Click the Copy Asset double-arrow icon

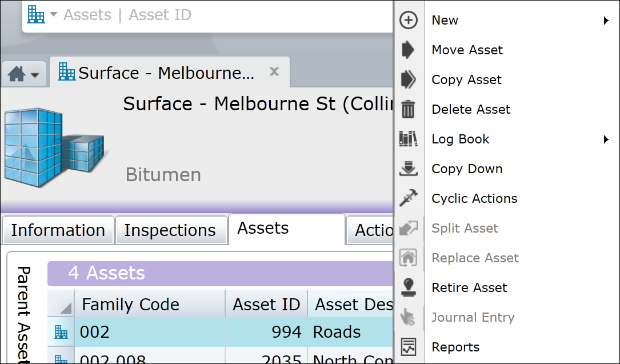(x=409, y=79)
